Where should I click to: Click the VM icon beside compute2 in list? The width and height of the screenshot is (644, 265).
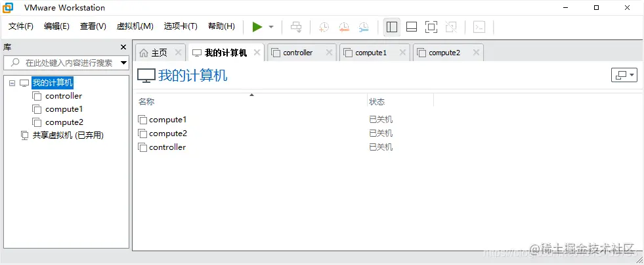click(x=142, y=133)
